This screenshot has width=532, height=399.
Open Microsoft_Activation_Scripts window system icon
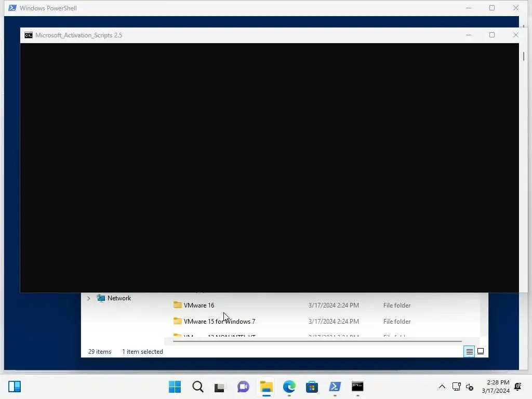point(29,35)
